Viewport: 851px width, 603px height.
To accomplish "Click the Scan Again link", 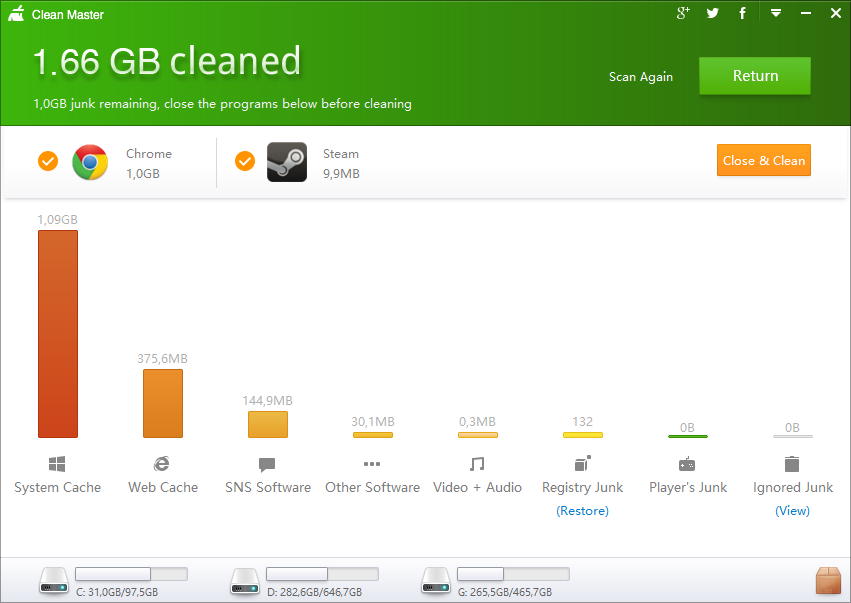I will pos(641,77).
